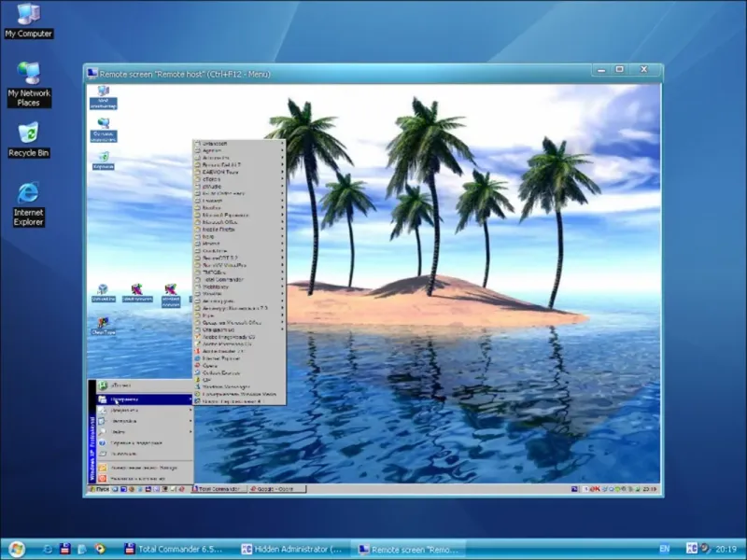Open the host Recycle Bin icon
Screen dimensions: 747x560
[28, 133]
